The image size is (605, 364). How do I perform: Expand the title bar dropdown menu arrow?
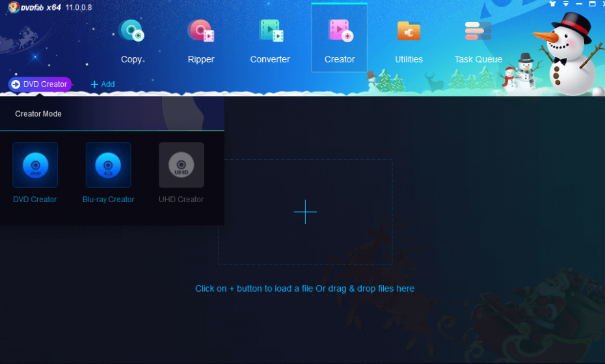[x=566, y=4]
